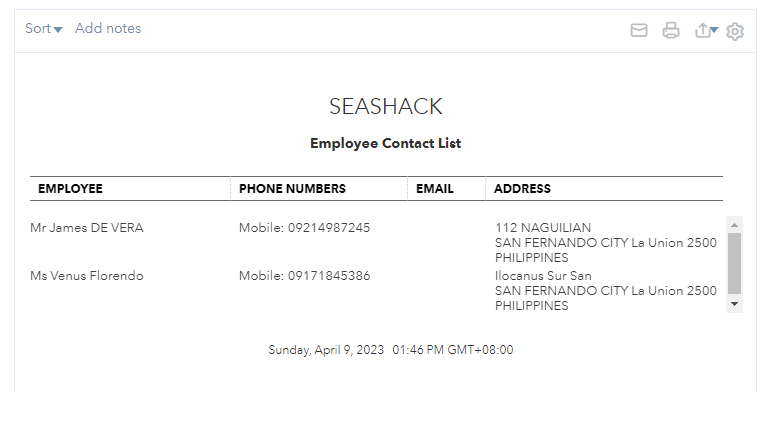Click the EMPLOYEE column header
Image resolution: width=780 pixels, height=428 pixels.
70,189
